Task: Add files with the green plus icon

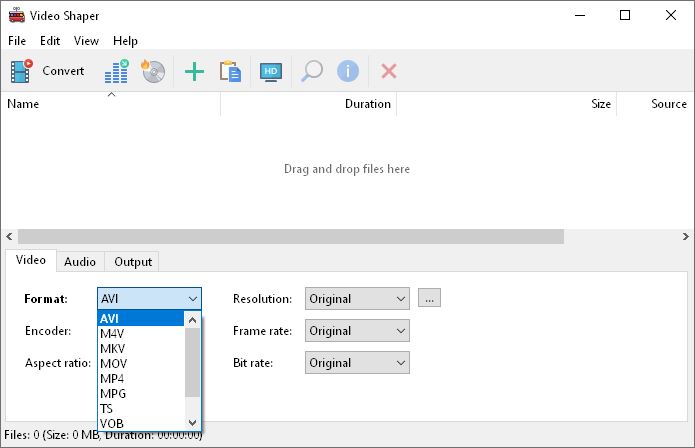Action: tap(194, 71)
